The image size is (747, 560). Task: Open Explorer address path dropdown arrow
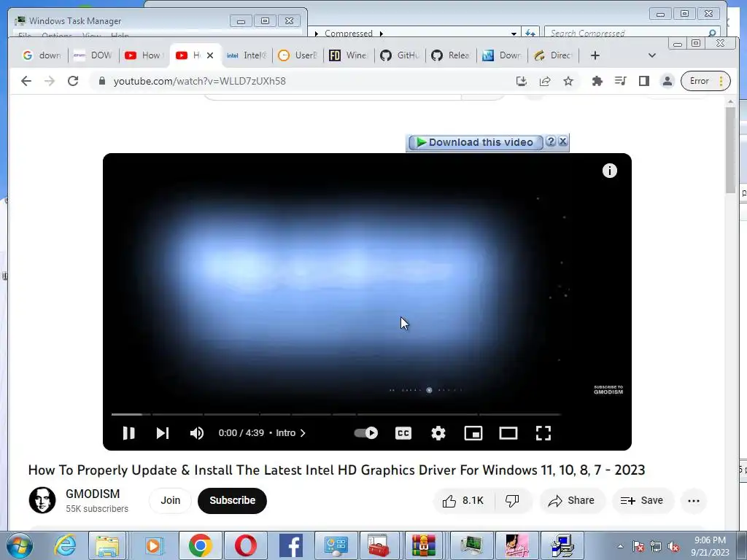pyautogui.click(x=514, y=34)
